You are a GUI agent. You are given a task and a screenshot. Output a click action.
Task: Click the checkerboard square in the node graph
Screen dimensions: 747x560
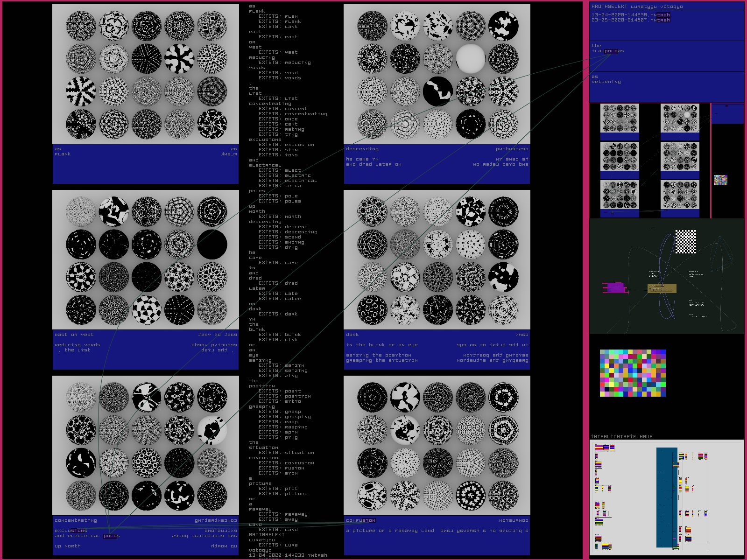pyautogui.click(x=685, y=242)
